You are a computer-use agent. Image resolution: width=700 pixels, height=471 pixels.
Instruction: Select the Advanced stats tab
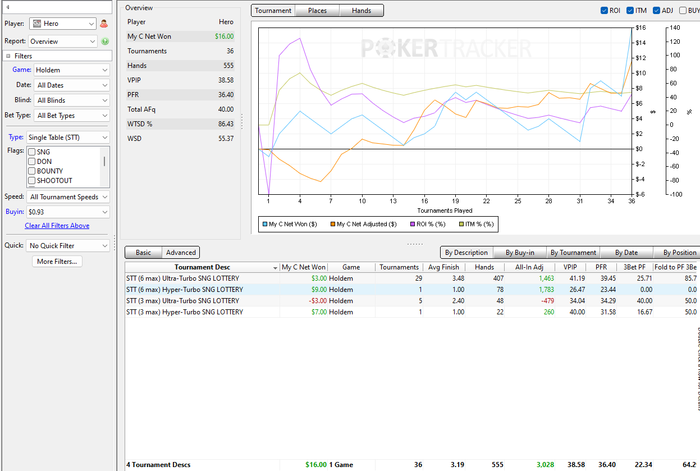[x=181, y=253]
